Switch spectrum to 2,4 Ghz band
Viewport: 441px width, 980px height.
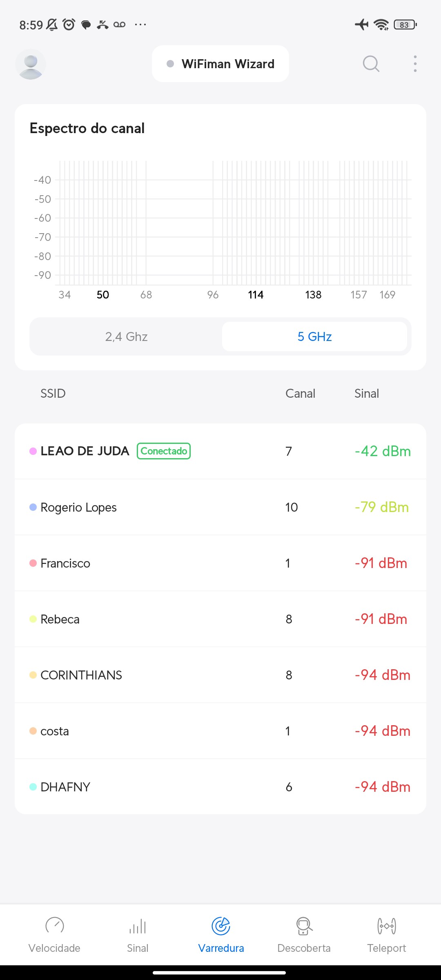[x=126, y=336]
